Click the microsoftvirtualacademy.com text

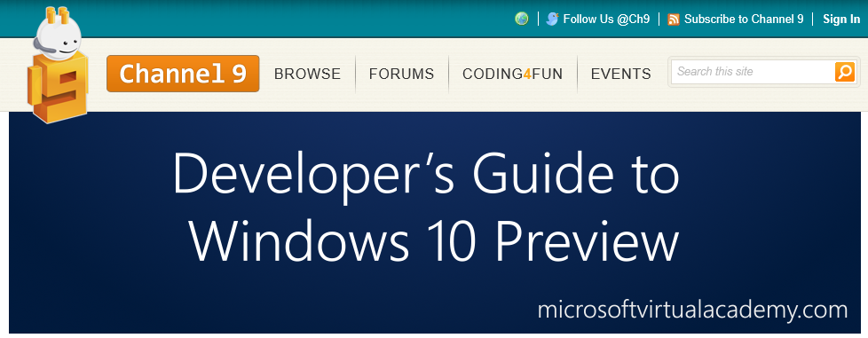(692, 310)
